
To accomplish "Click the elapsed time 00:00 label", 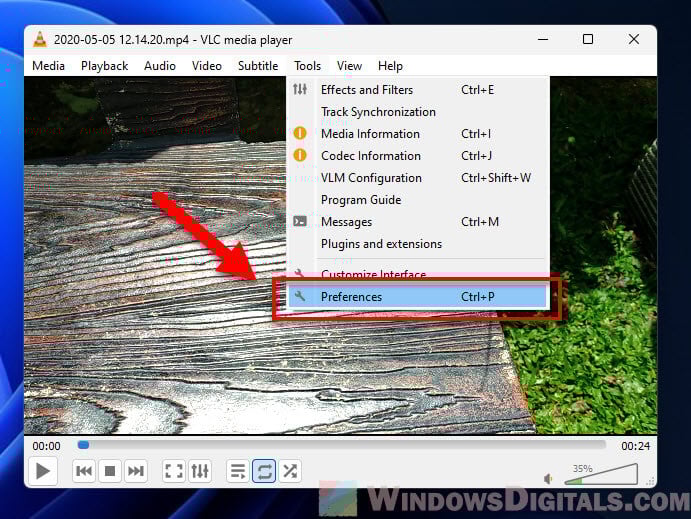I will [46, 446].
